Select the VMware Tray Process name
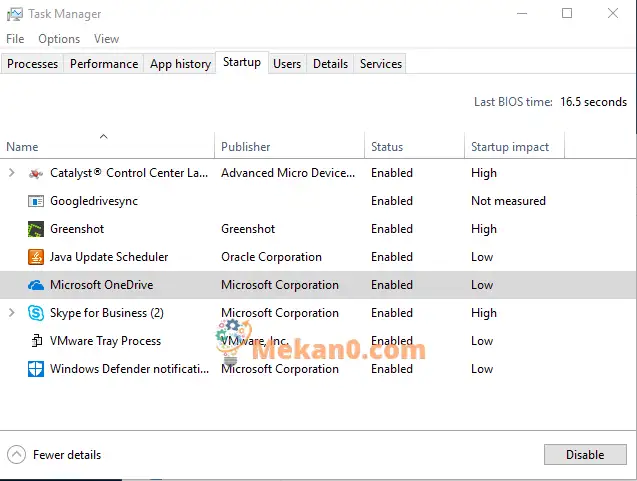 pyautogui.click(x=105, y=341)
